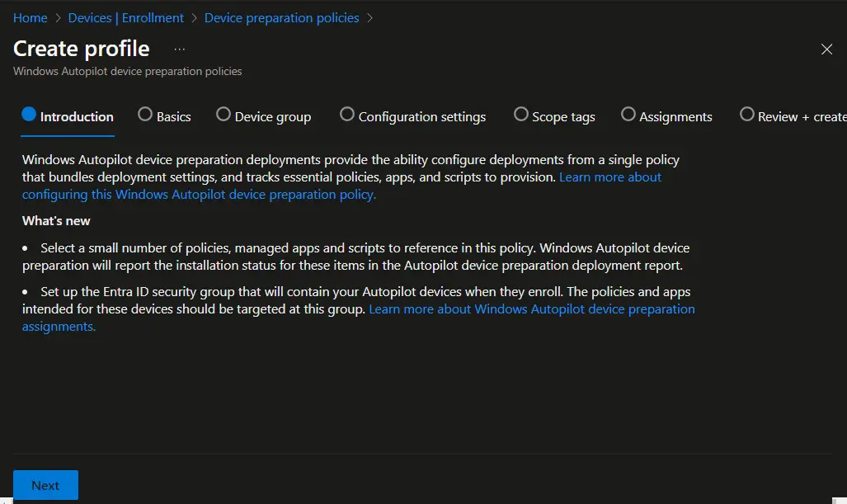Select the Basics step circle

145,115
